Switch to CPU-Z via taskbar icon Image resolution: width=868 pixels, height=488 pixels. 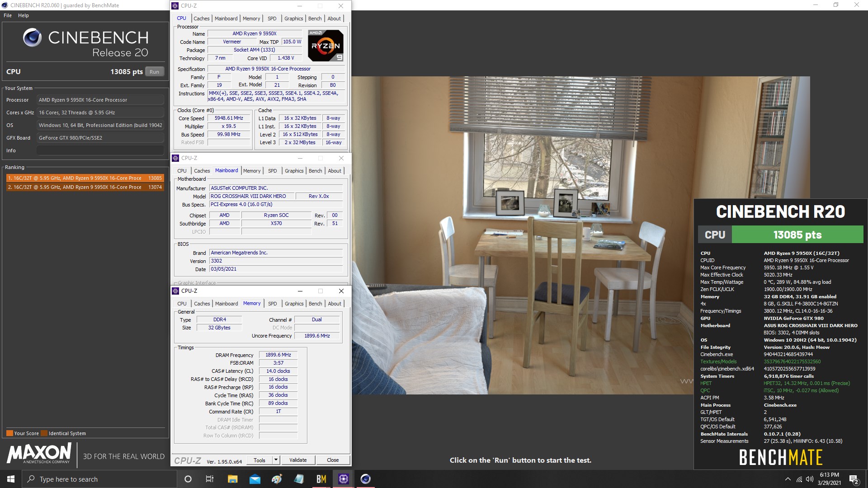tap(344, 479)
